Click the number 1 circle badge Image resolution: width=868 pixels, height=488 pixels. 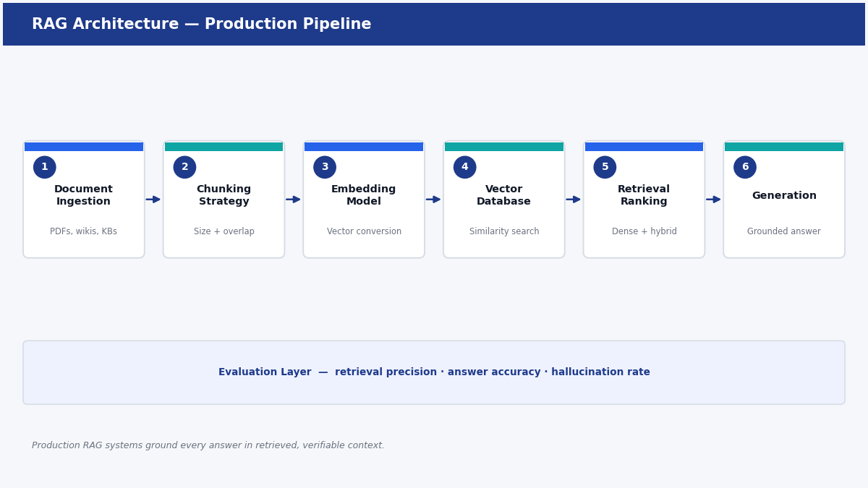point(45,167)
